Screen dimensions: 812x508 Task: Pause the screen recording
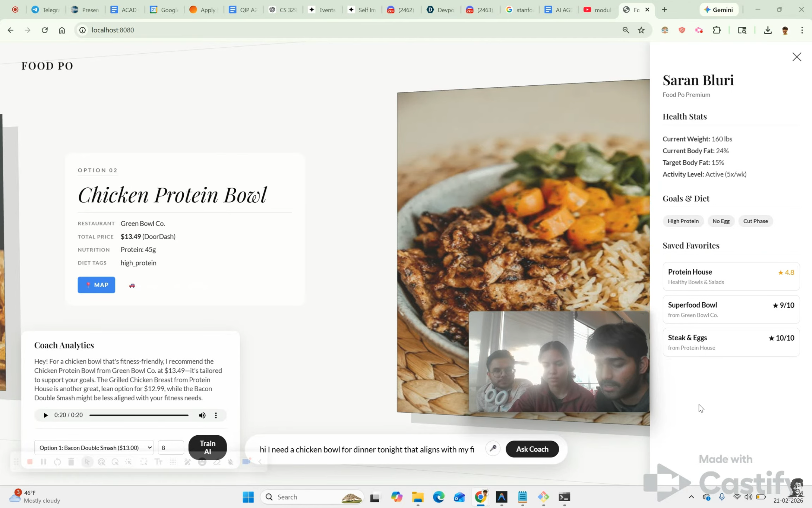tap(44, 462)
